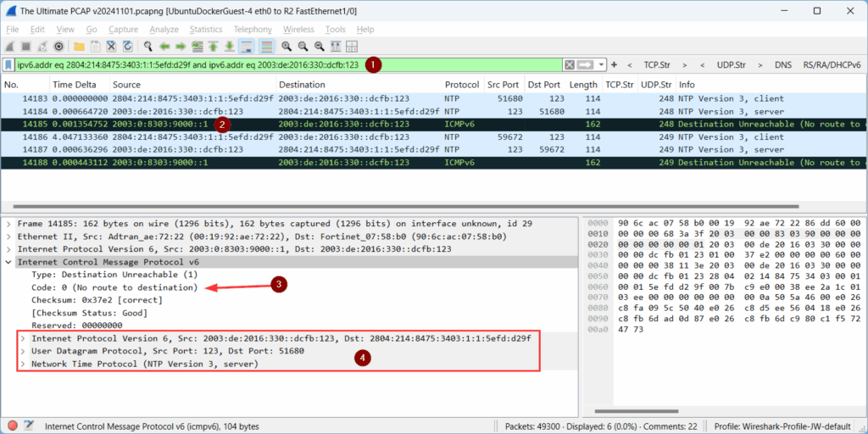Image resolution: width=868 pixels, height=434 pixels.
Task: Add a new filter button with plus icon
Action: (x=614, y=64)
